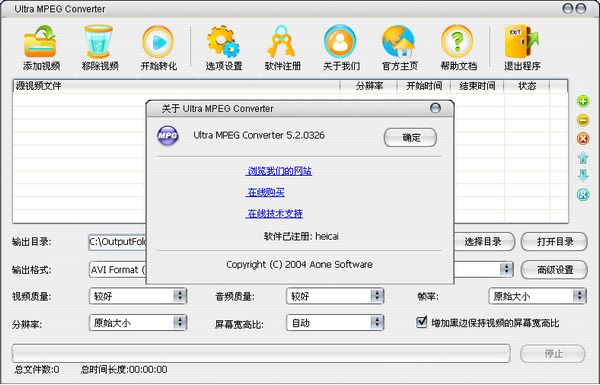
Task: Click the 源视频文件 column header
Action: [x=176, y=86]
